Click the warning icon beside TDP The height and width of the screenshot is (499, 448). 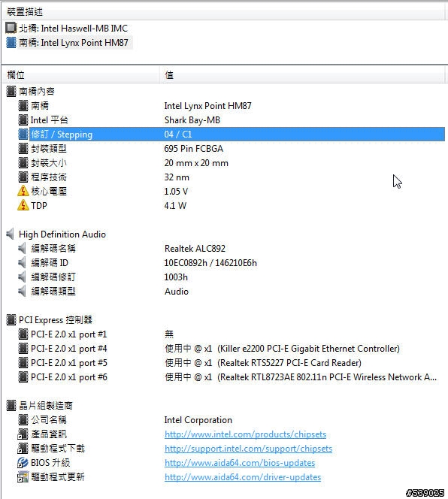pos(23,205)
